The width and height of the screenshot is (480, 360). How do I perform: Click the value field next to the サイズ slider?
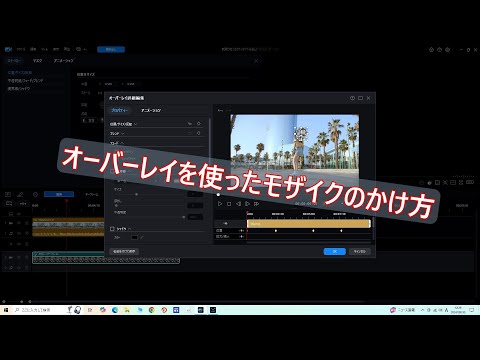coord(195,194)
